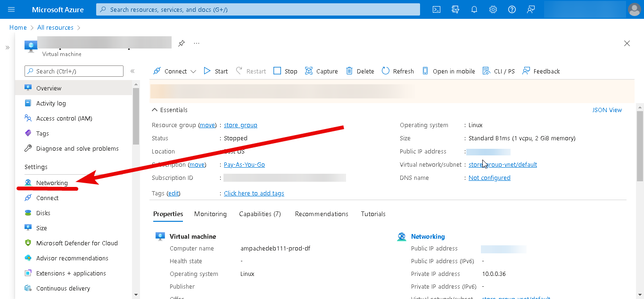Open the CLI / PS option
Viewport: 644px width, 299px height.
click(x=498, y=71)
